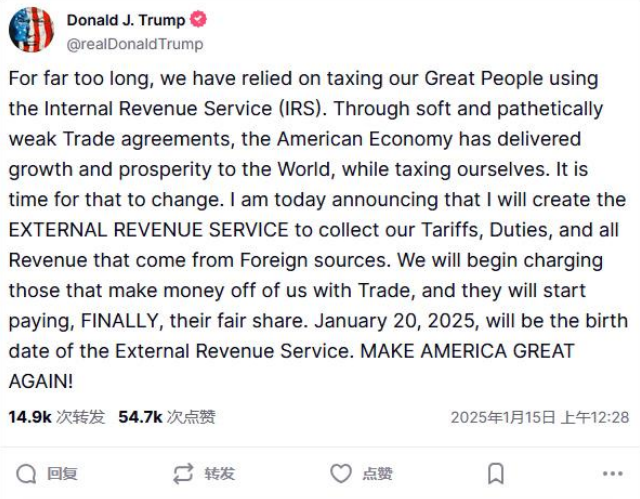Click the reply speech bubble icon

pyautogui.click(x=27, y=473)
